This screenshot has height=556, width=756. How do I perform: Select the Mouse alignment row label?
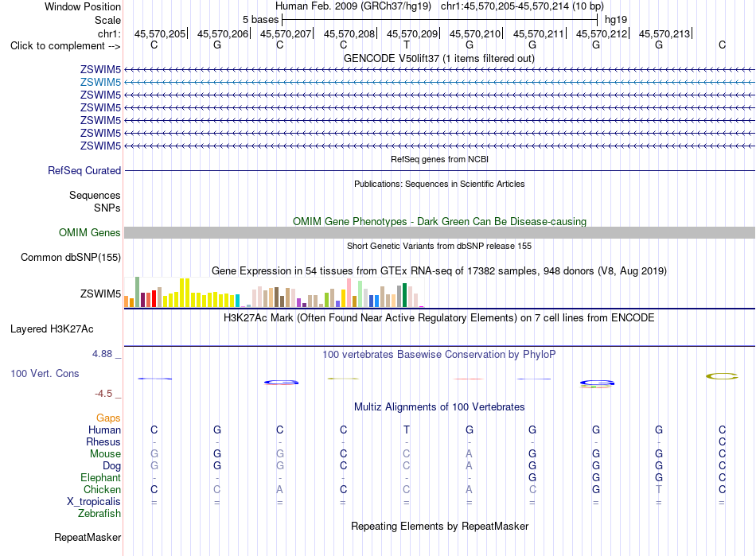pyautogui.click(x=105, y=454)
